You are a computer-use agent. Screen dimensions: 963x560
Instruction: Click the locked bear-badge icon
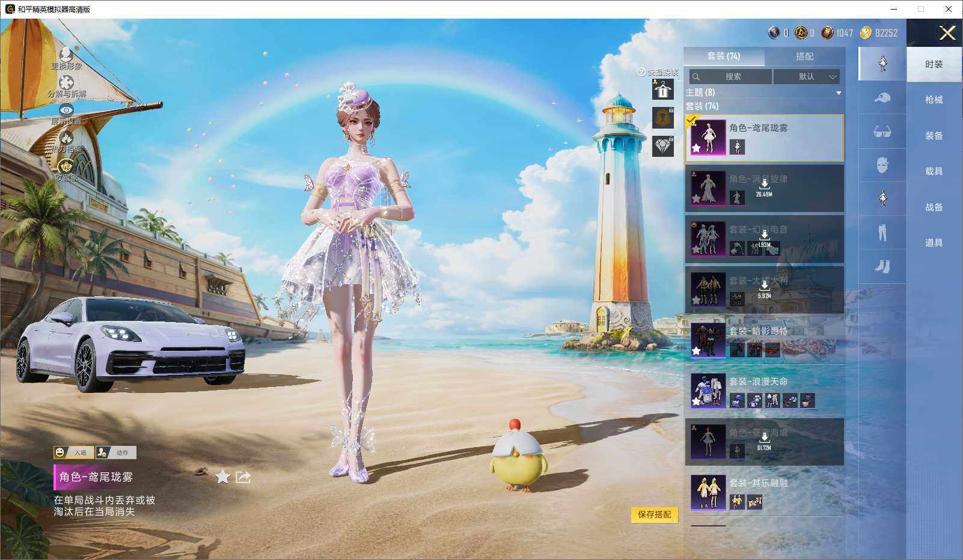tap(663, 118)
